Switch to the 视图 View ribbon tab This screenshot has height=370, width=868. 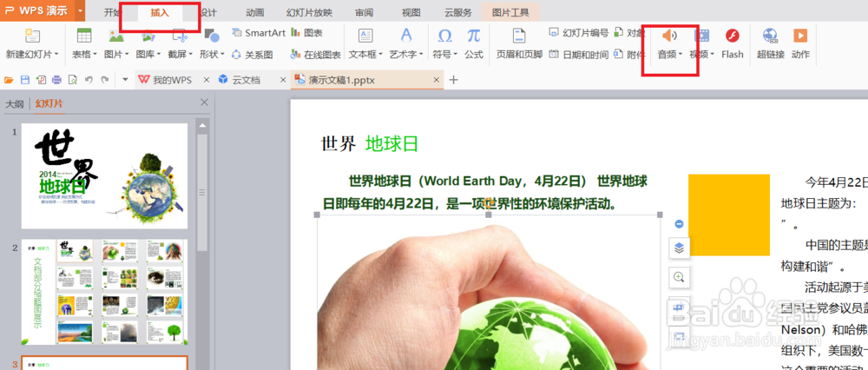[x=411, y=12]
